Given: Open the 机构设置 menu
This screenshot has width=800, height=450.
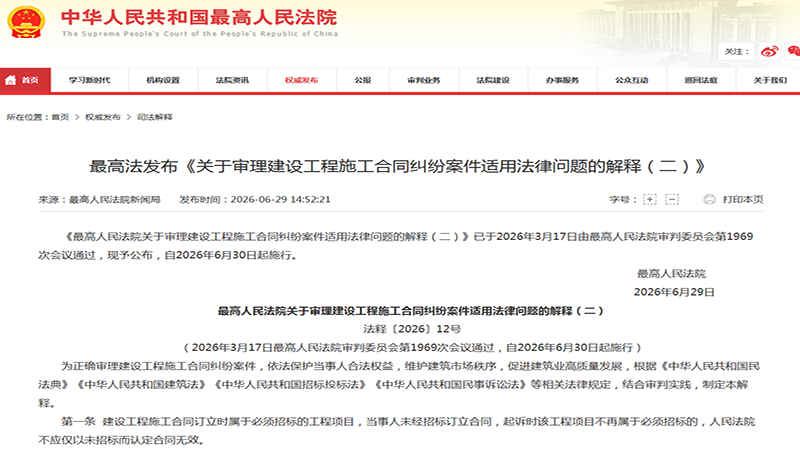Looking at the screenshot, I should (x=163, y=80).
